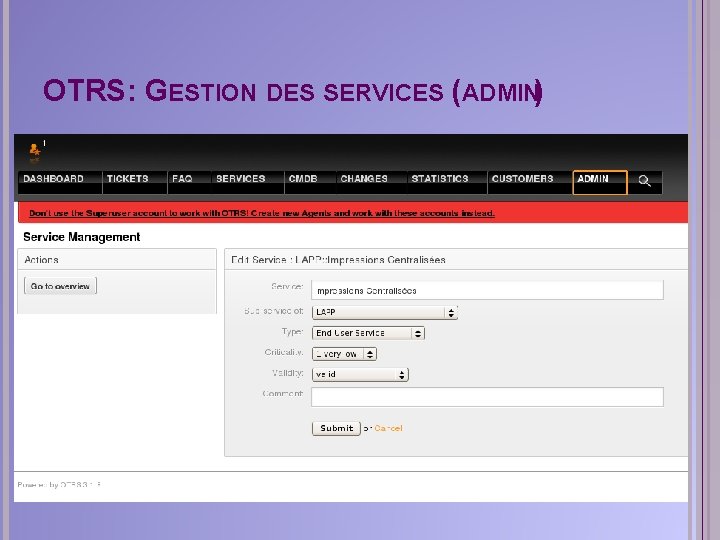Click the orange Cancel link

pos(388,428)
